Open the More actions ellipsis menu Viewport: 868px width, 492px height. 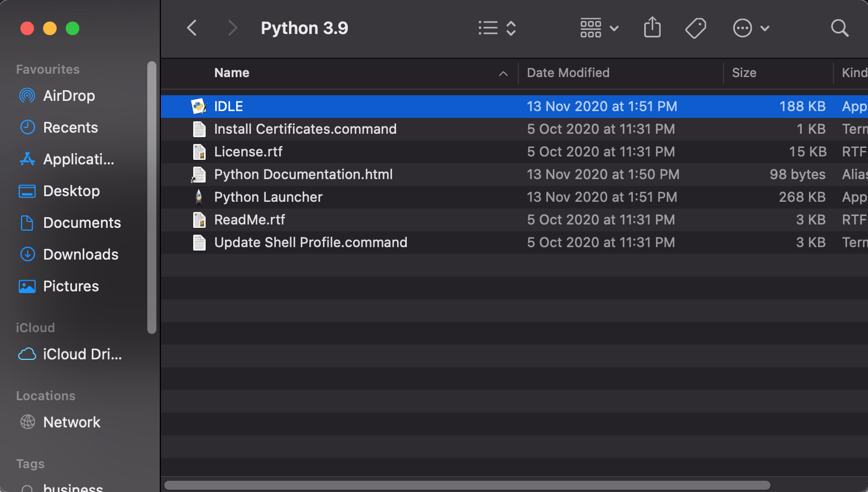coord(751,28)
